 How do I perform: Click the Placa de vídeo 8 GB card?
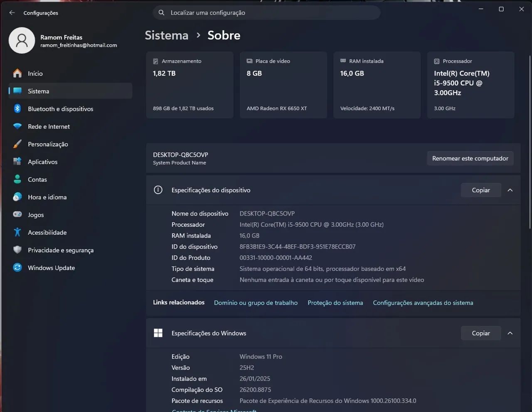(x=283, y=85)
